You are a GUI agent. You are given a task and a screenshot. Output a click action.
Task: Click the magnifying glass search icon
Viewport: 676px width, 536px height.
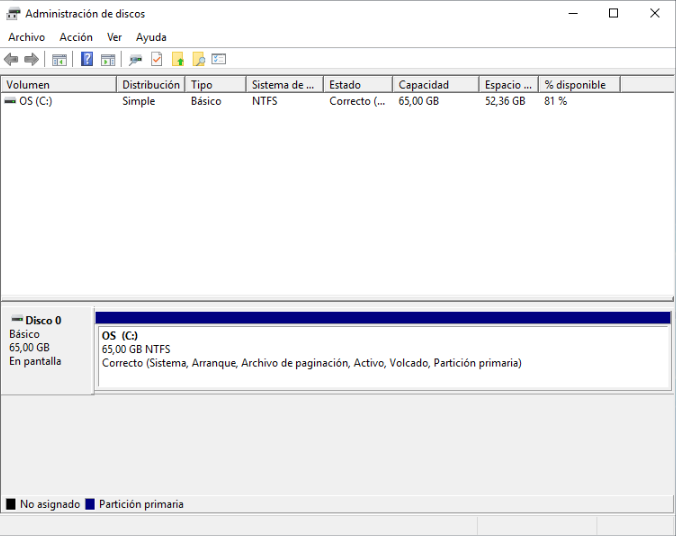(199, 60)
